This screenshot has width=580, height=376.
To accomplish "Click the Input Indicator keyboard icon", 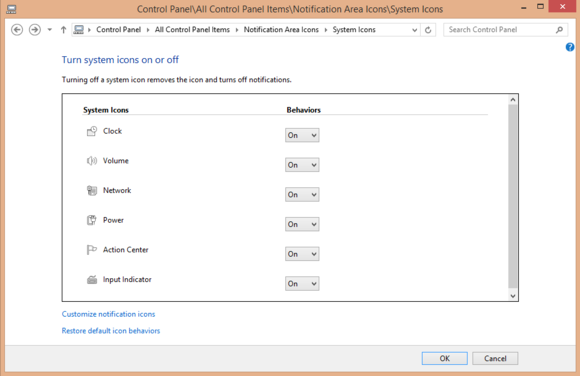I will (x=92, y=279).
